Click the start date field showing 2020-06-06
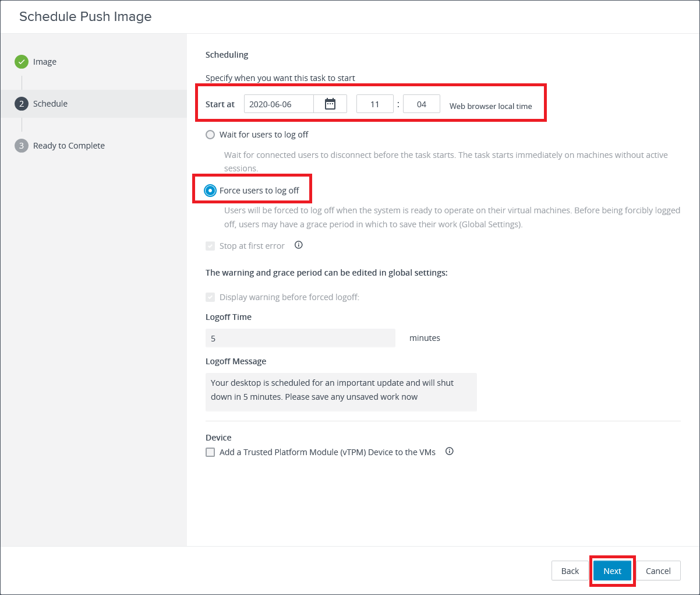Screen dimensions: 700x595 click(278, 104)
